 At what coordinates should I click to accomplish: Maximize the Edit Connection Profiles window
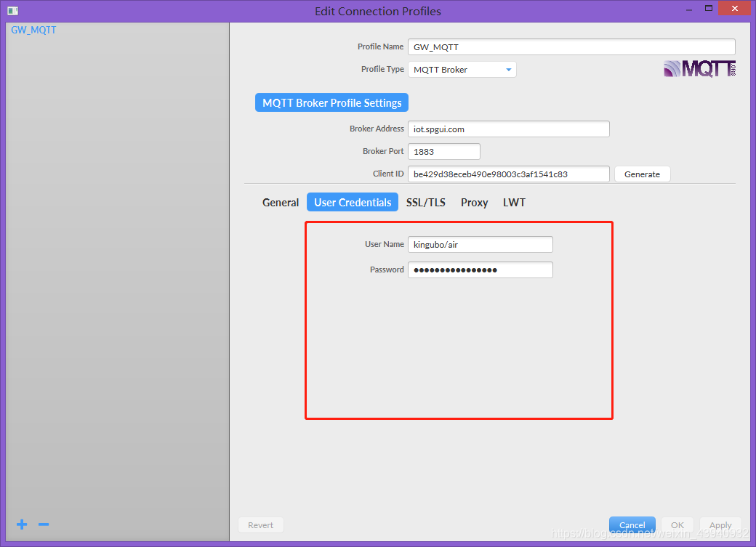[x=708, y=8]
